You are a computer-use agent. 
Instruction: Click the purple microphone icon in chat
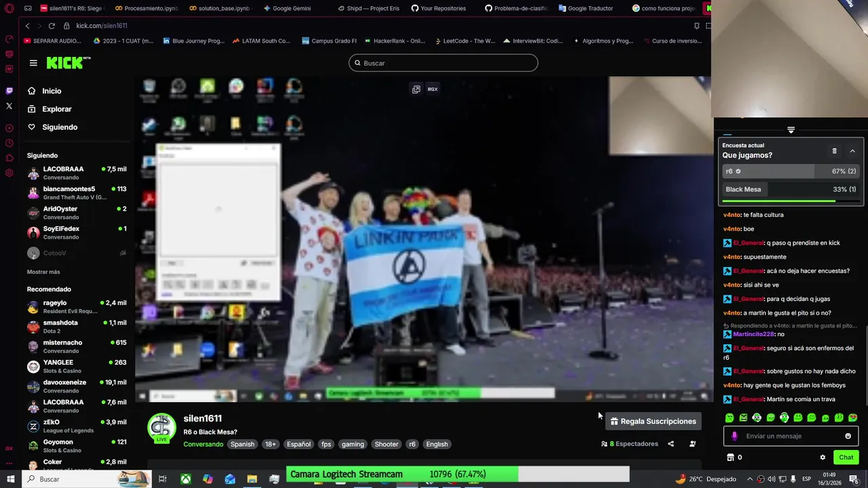click(x=735, y=436)
